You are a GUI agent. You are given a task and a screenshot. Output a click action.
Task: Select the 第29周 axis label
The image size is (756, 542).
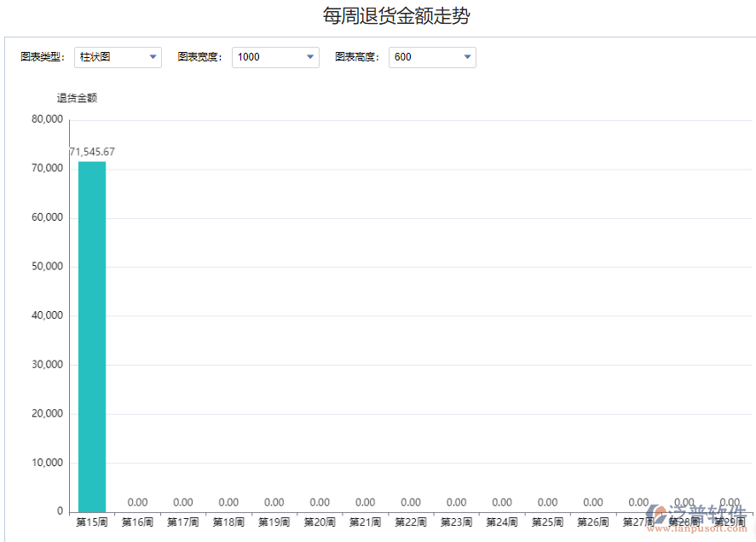(729, 522)
